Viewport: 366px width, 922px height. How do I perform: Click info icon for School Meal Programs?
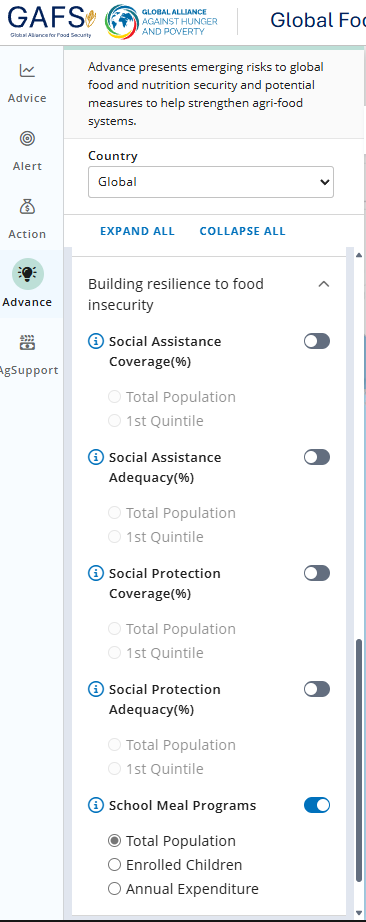pyautogui.click(x=95, y=805)
